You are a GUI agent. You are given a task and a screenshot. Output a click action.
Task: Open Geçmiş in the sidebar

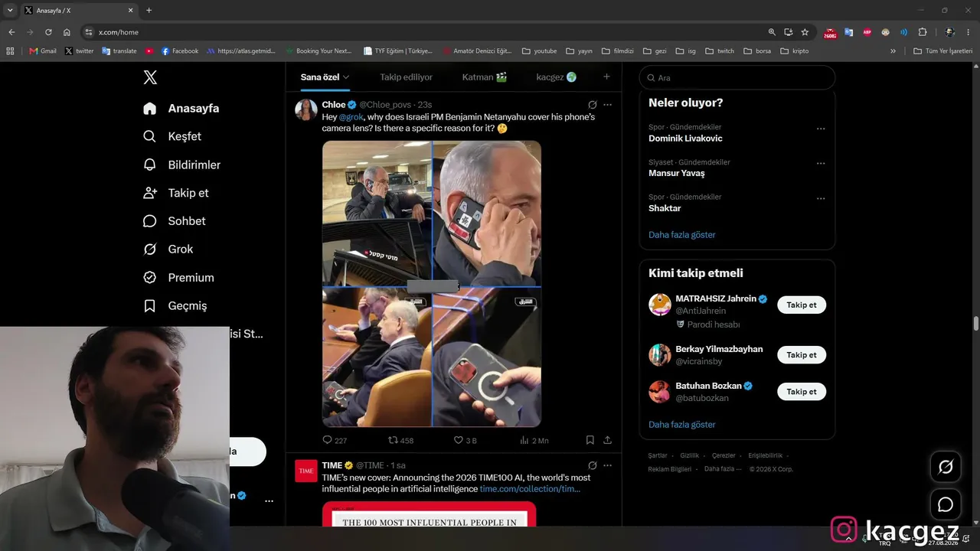pyautogui.click(x=175, y=306)
